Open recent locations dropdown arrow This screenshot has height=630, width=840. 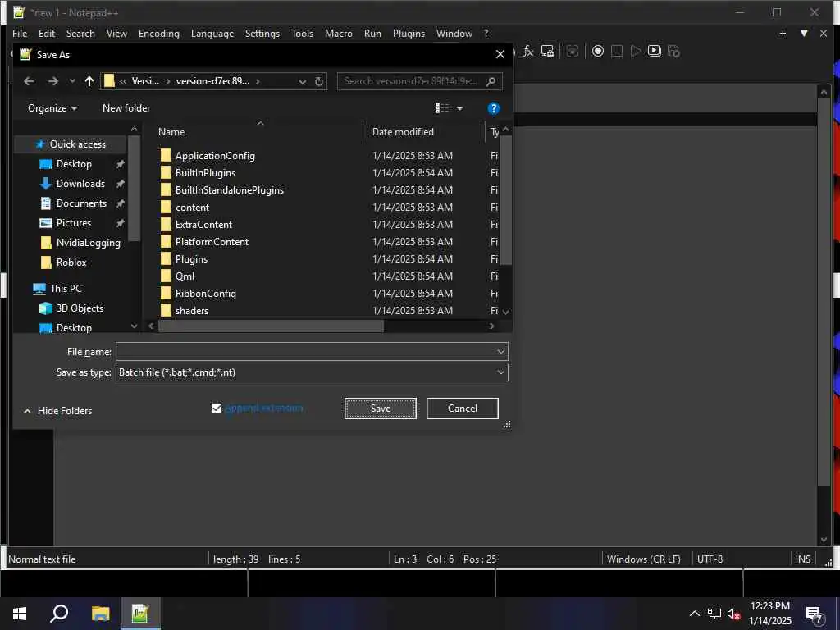72,81
